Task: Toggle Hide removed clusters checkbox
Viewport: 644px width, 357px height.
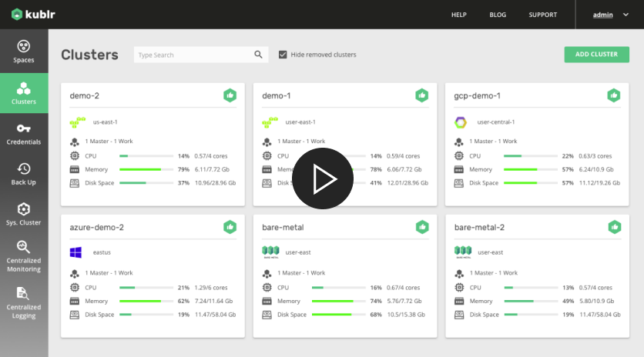Action: point(283,55)
